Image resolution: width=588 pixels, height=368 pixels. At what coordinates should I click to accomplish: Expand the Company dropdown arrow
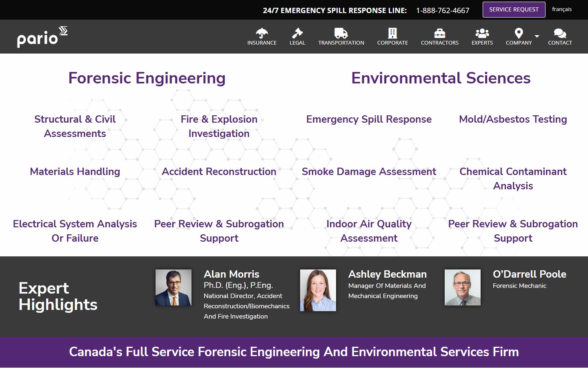[537, 36]
